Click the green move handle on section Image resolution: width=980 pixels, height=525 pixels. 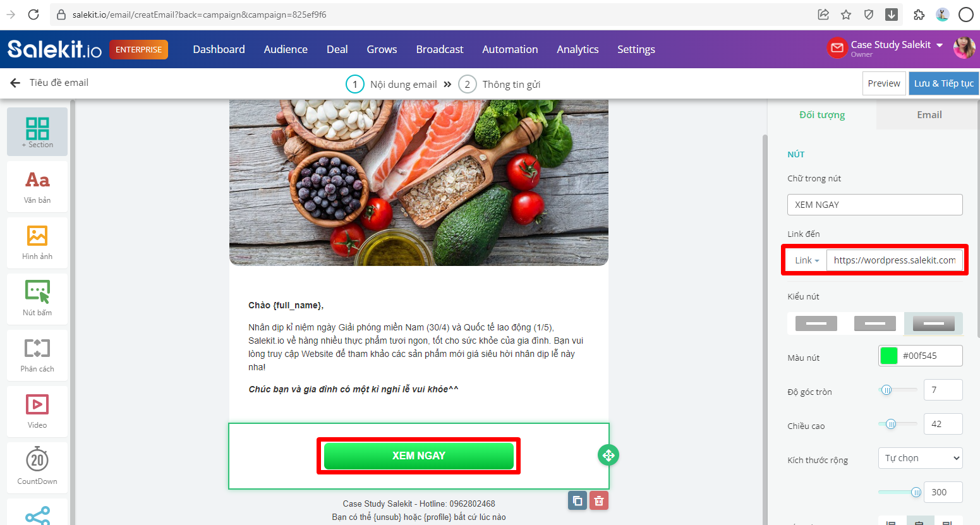point(608,455)
